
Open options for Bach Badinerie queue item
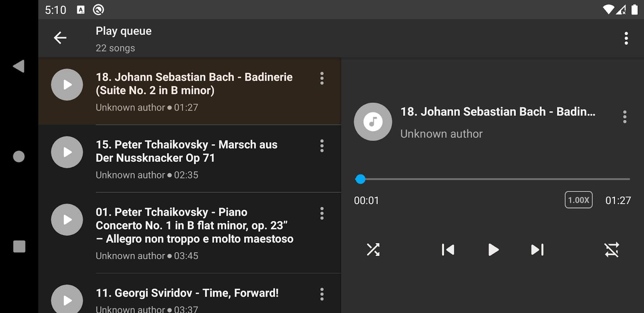[322, 78]
